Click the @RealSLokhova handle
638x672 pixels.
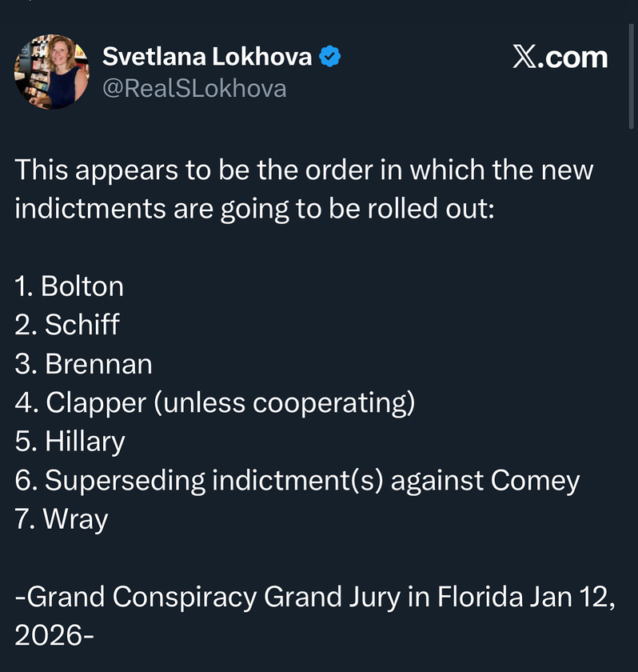tap(194, 88)
